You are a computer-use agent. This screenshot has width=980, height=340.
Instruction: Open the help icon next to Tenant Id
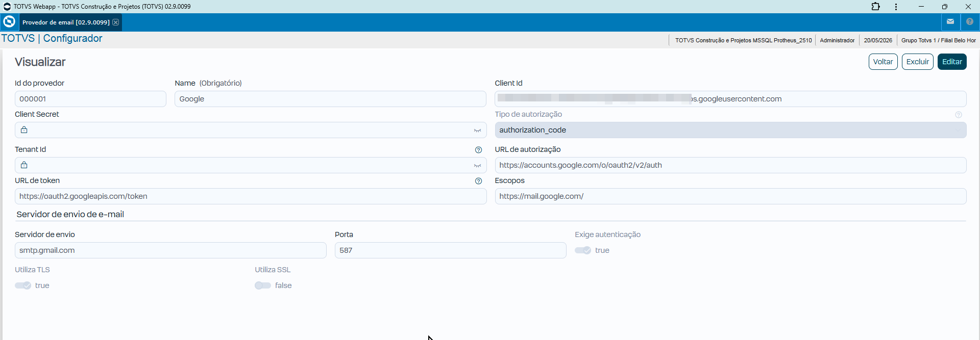click(478, 150)
